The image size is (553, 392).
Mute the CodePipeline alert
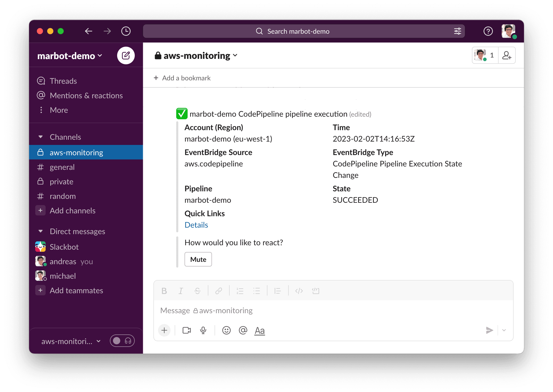pos(198,259)
